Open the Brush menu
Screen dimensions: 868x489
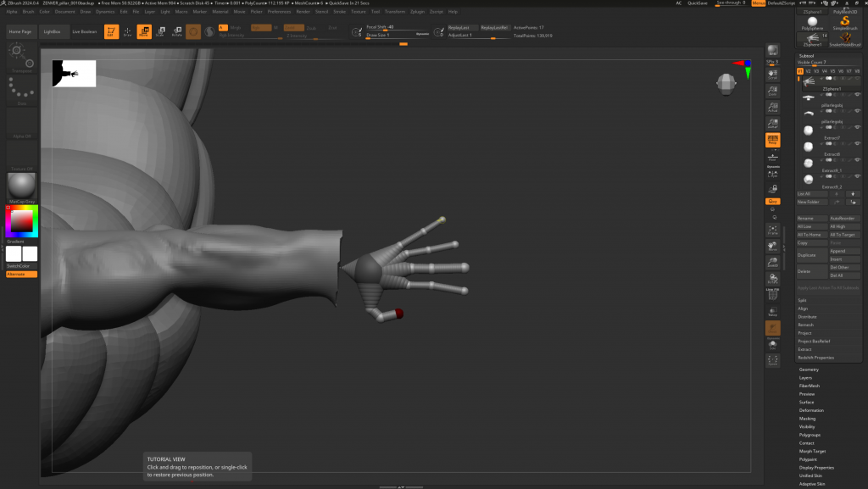(28, 12)
